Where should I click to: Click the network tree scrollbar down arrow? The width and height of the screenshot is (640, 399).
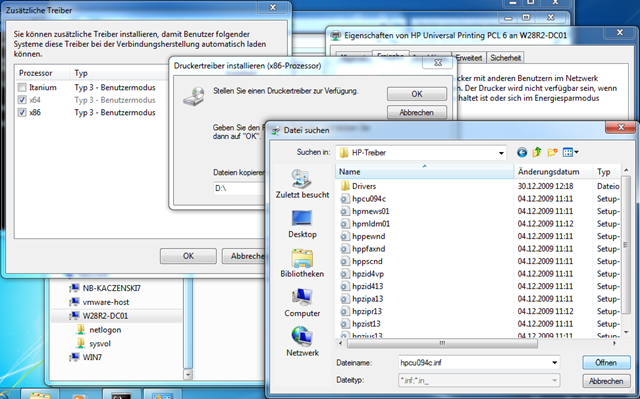point(188,374)
